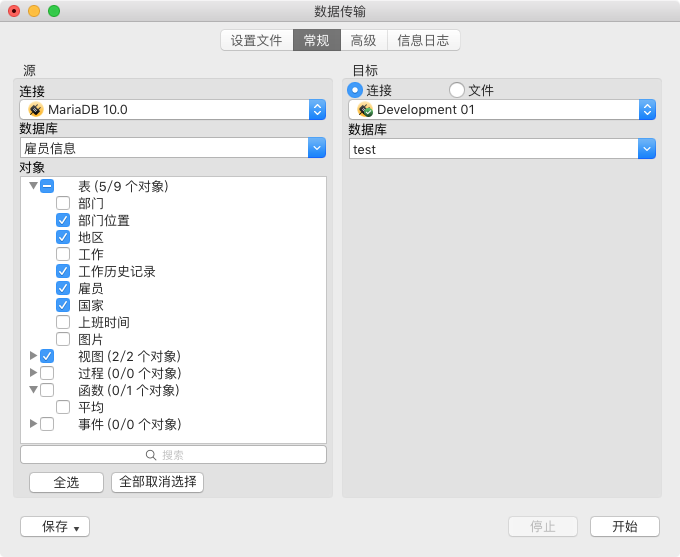The height and width of the screenshot is (557, 680).
Task: Click the magnifier icon in search box
Action: [x=150, y=455]
